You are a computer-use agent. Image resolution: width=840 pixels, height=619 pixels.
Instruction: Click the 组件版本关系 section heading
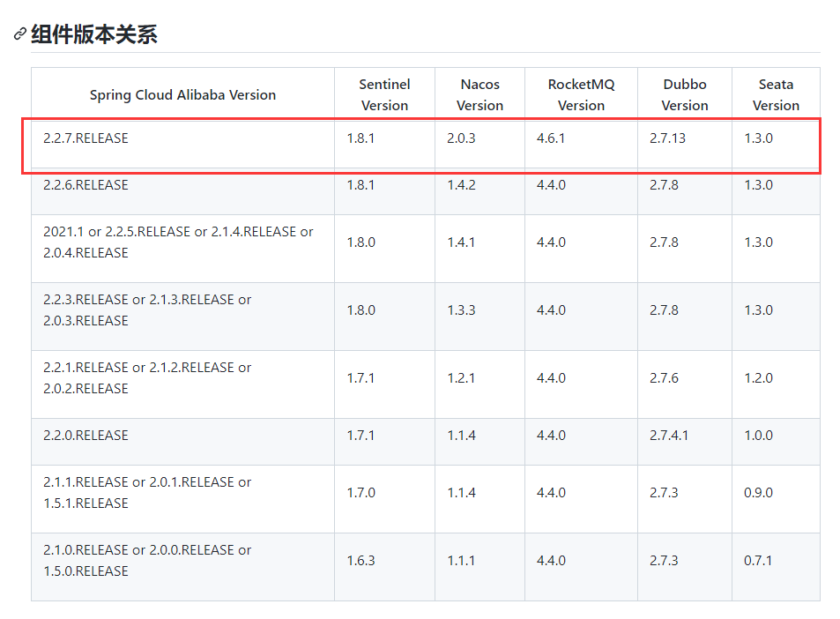tap(94, 34)
